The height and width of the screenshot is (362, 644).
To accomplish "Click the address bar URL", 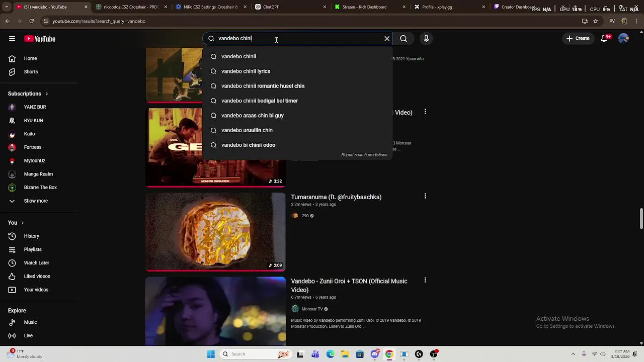I will pos(99,21).
